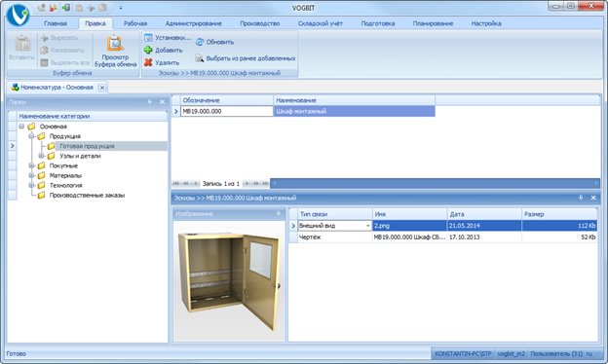
Task: Click the Наименование категории column header
Action: click(93, 116)
